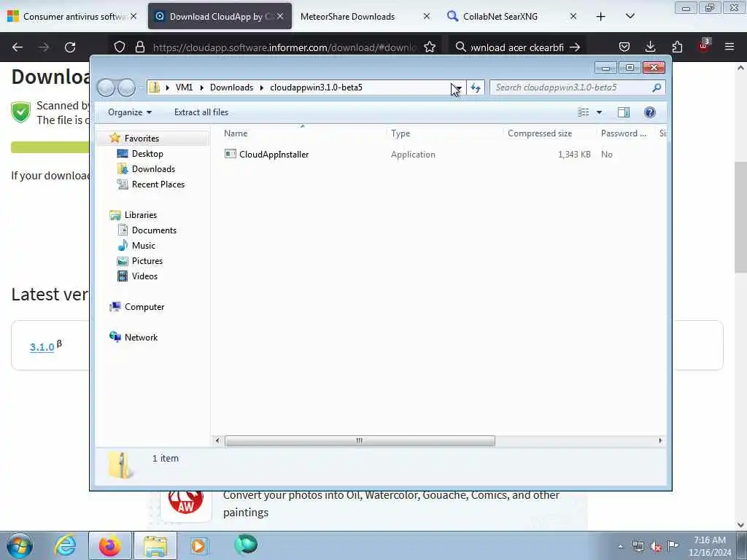Open the list all tabs dropdown
Viewport: 747px width, 560px height.
(x=630, y=17)
